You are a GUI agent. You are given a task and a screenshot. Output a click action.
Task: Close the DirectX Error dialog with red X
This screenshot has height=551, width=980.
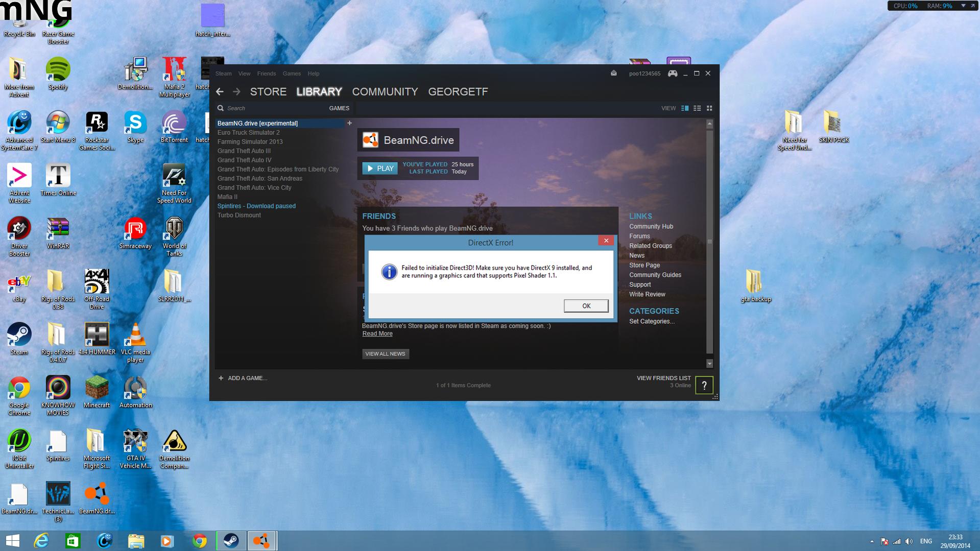click(x=606, y=241)
